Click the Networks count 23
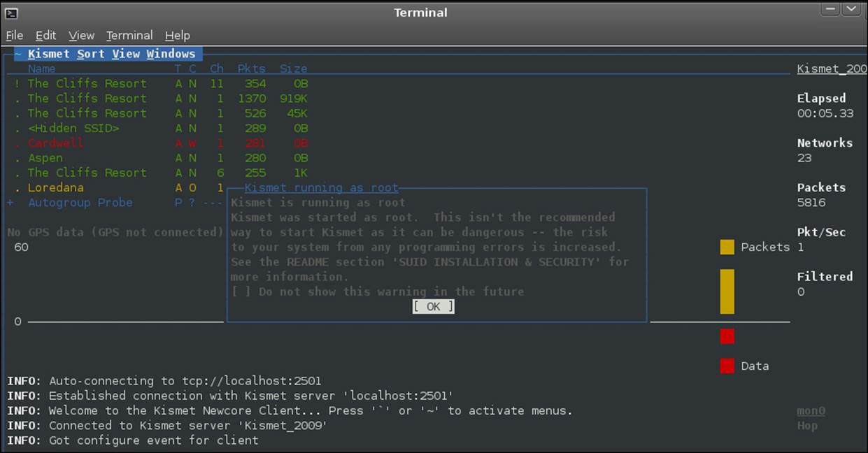The image size is (868, 453). point(804,158)
